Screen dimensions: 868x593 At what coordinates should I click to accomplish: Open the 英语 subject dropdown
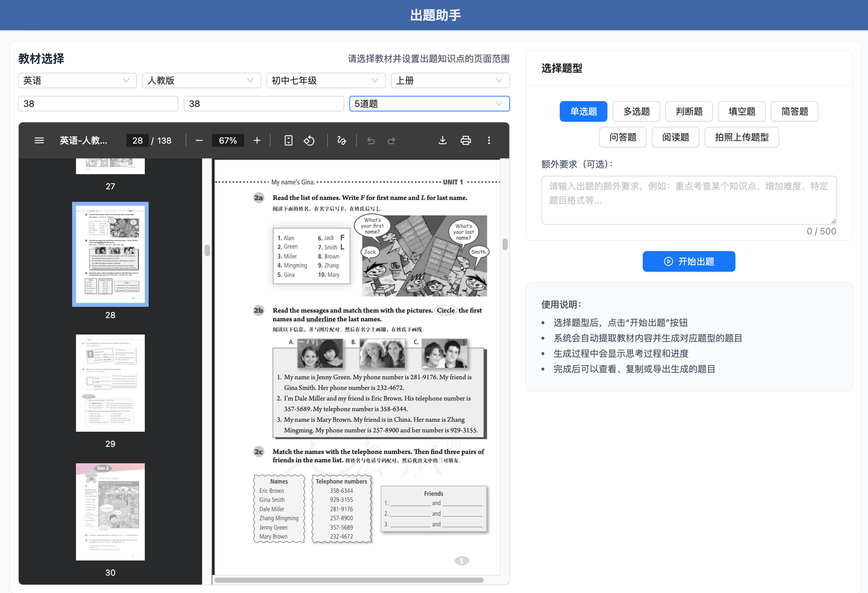tap(77, 80)
